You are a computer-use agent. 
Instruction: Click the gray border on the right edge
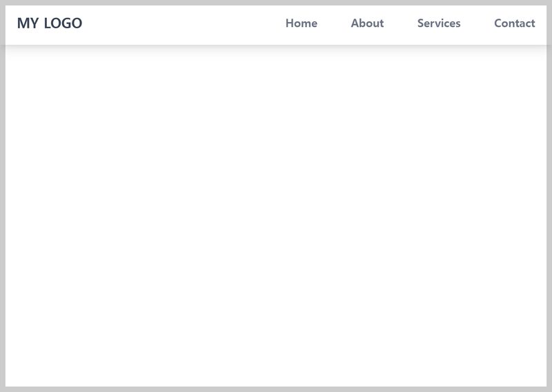point(549,207)
